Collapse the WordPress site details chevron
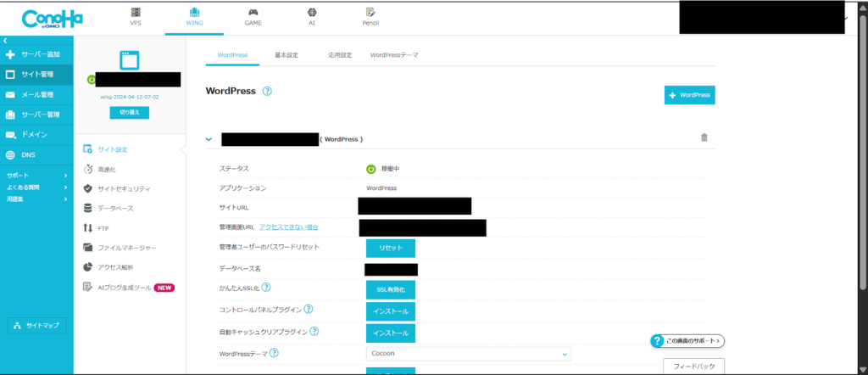 (209, 138)
